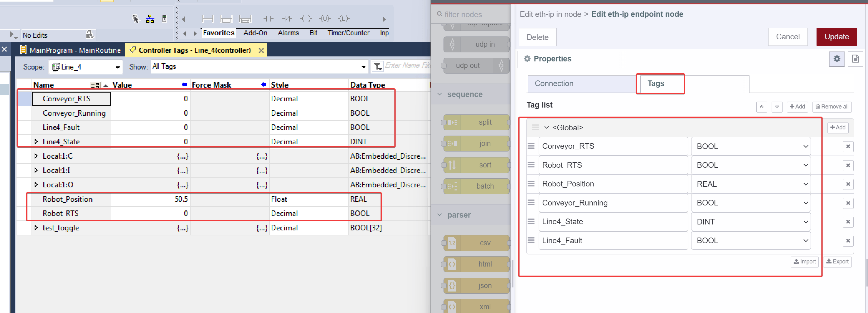This screenshot has width=868, height=313.
Task: Open the node description icon beside the gear
Action: [x=856, y=59]
